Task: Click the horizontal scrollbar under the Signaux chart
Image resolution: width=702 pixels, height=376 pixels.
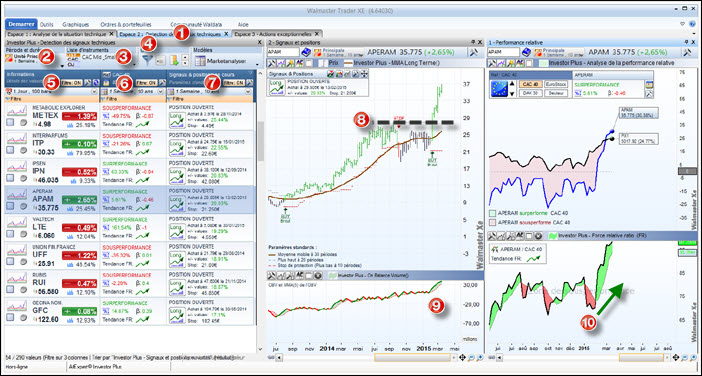Action: [x=368, y=357]
